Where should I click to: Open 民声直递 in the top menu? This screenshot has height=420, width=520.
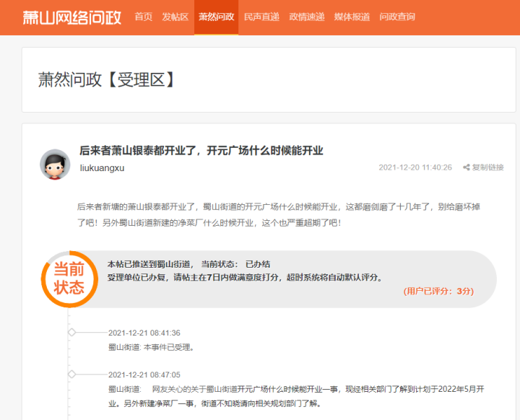[x=261, y=17]
